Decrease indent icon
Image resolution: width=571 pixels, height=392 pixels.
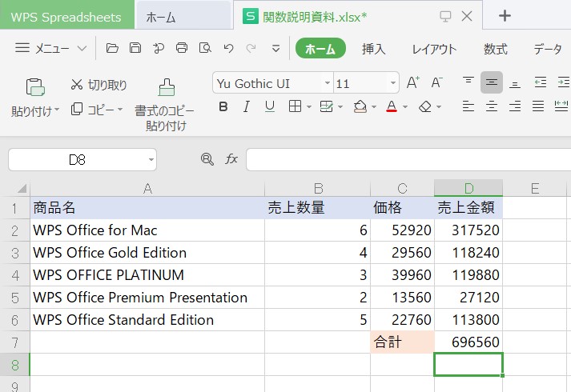pos(541,82)
